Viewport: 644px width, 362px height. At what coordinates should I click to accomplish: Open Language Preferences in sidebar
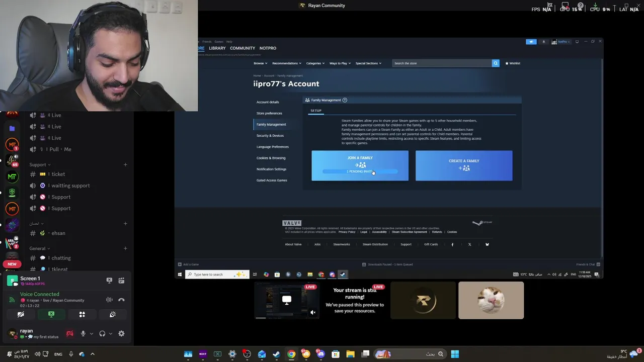pos(272,147)
